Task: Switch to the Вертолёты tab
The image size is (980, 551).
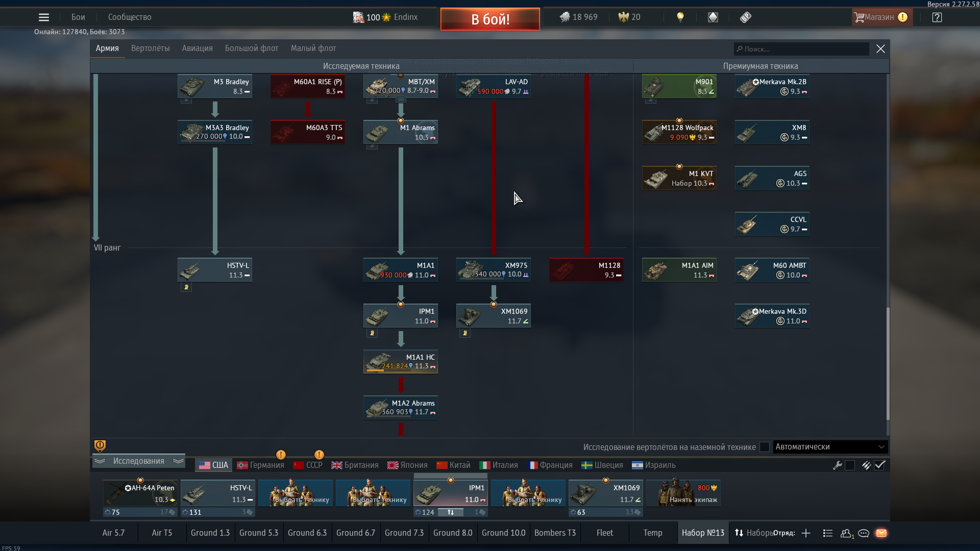Action: coord(150,48)
